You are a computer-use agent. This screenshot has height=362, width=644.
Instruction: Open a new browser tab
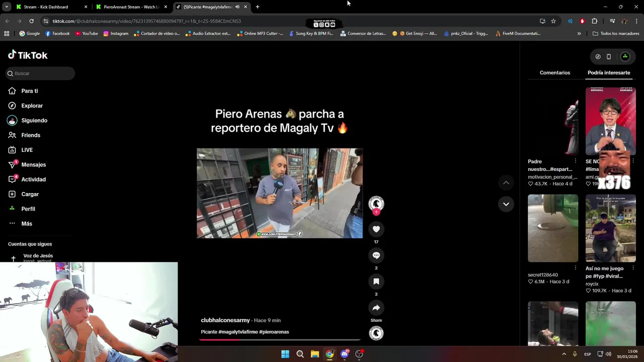[x=258, y=7]
